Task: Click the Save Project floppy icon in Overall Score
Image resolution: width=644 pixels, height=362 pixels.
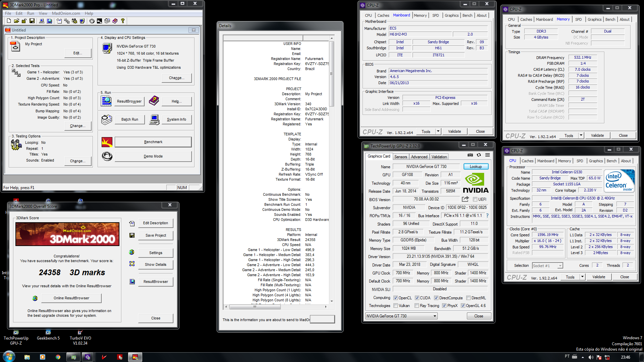Action: pyautogui.click(x=132, y=235)
